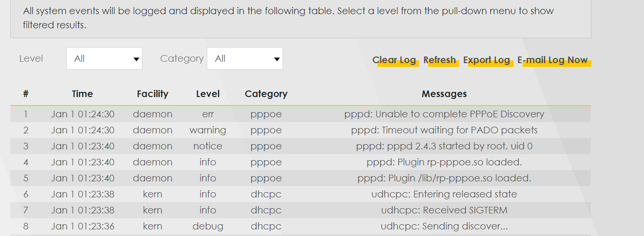644x236 pixels.
Task: Click the Level column header
Action: click(x=208, y=94)
